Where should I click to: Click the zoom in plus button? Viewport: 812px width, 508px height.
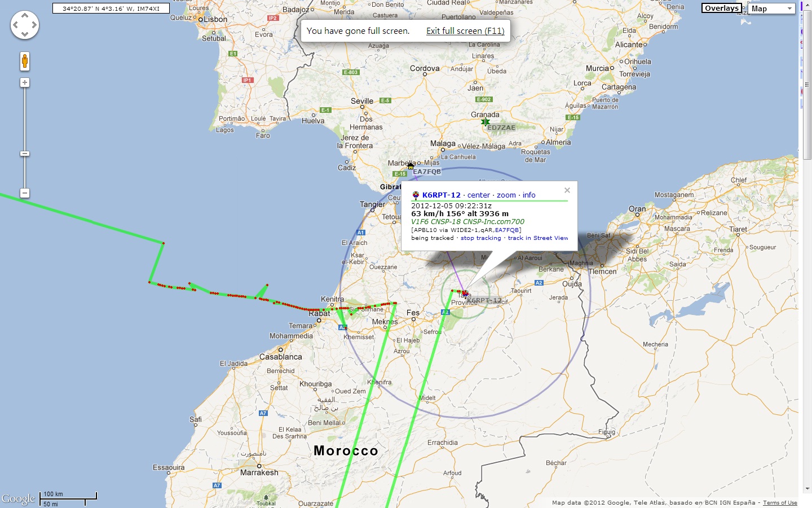point(25,82)
